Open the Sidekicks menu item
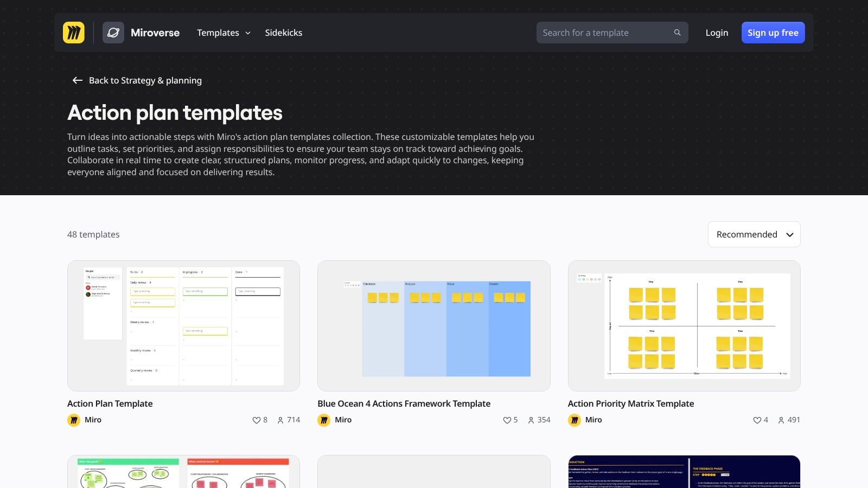 click(x=284, y=33)
